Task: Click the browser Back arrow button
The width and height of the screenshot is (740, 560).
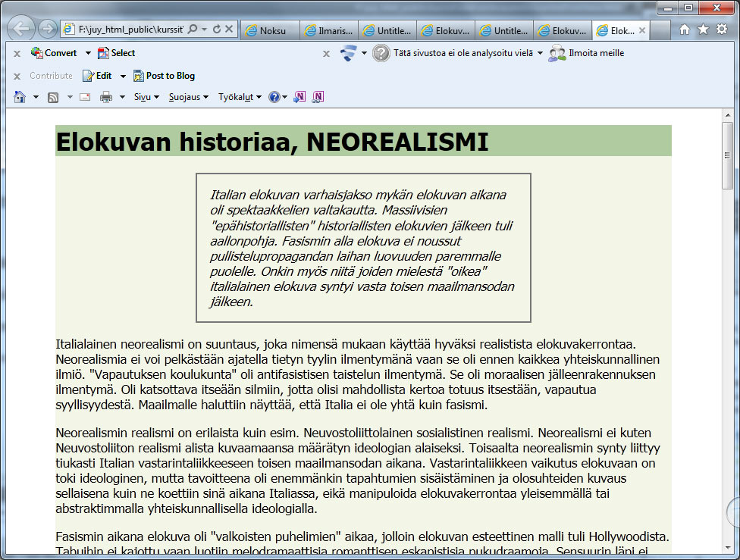Action: (21, 30)
